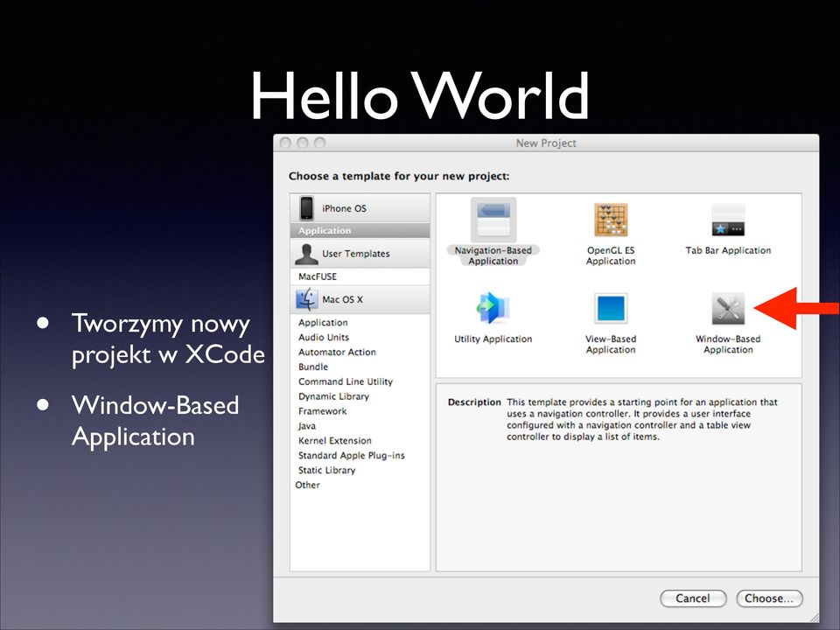Image resolution: width=840 pixels, height=630 pixels.
Task: Click the Tab Bar Application label text
Action: 728,250
